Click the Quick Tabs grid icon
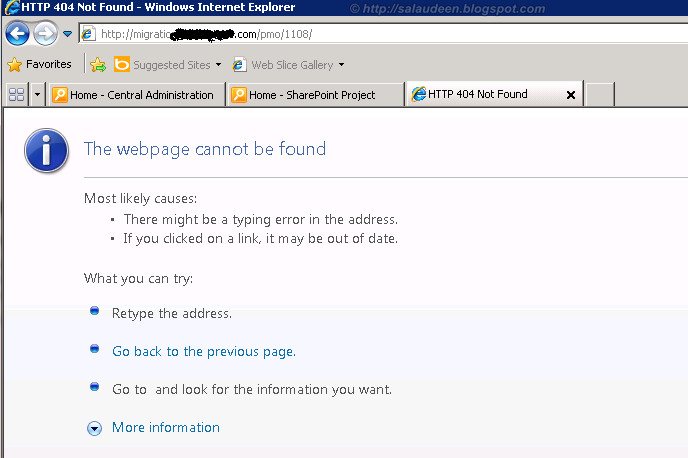 pyautogui.click(x=16, y=94)
